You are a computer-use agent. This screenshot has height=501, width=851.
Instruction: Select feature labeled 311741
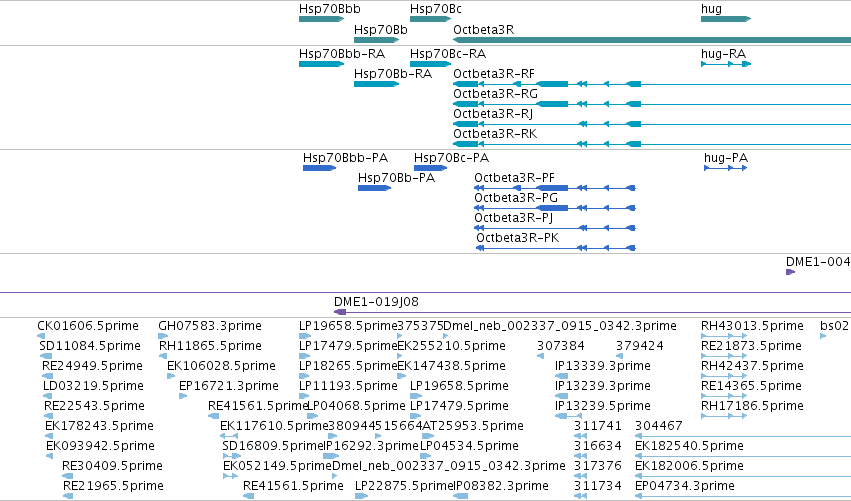[598, 426]
